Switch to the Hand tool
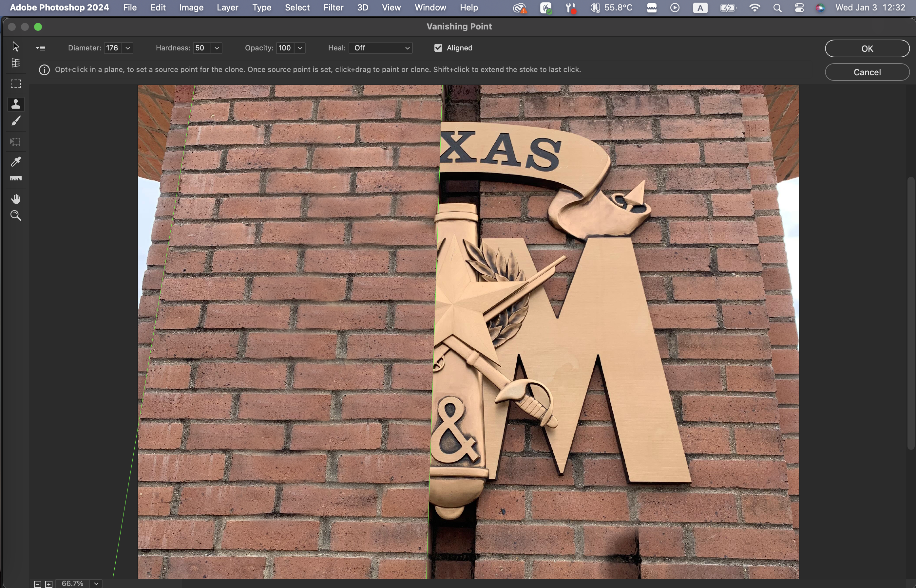 click(x=16, y=199)
